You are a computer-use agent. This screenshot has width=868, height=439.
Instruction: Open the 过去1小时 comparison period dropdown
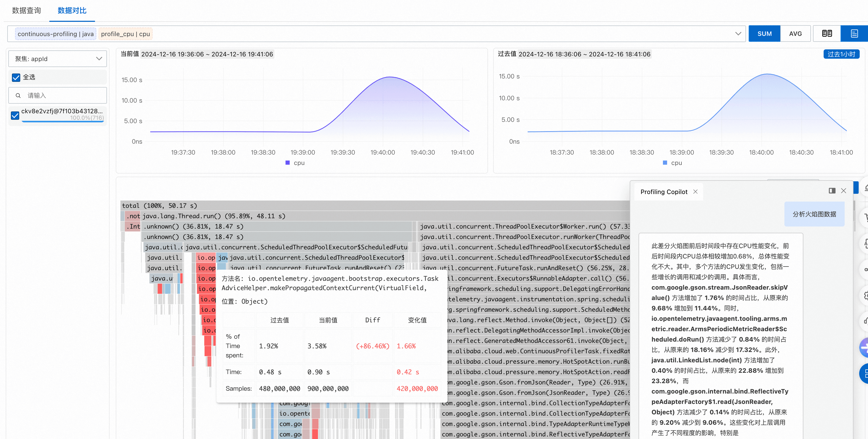[x=841, y=54]
